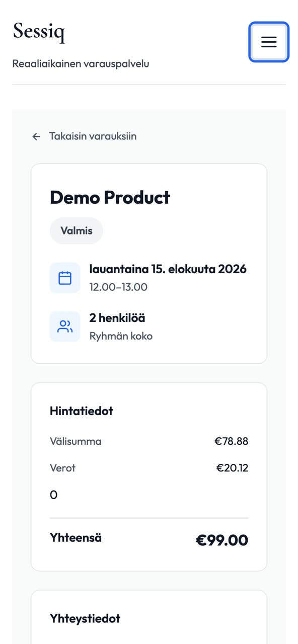Click the 12.00–13.00 time range
This screenshot has width=298, height=644.
(x=118, y=287)
